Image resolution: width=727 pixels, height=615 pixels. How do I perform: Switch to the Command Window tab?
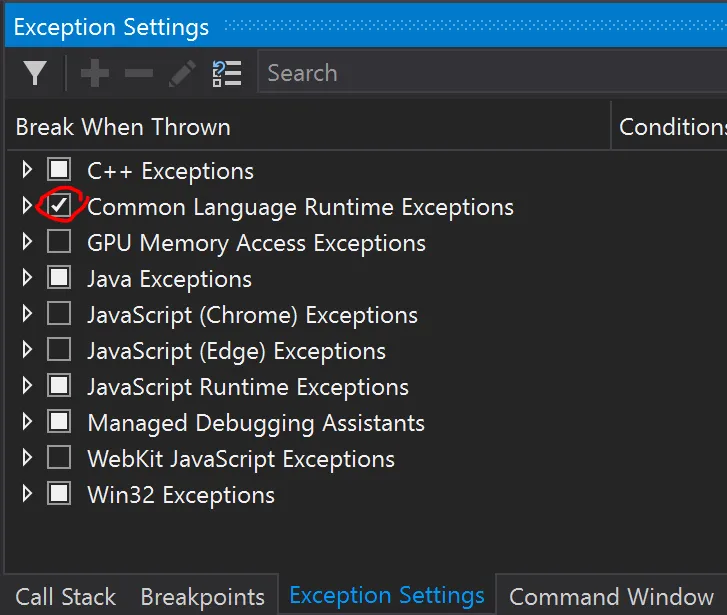(x=611, y=597)
